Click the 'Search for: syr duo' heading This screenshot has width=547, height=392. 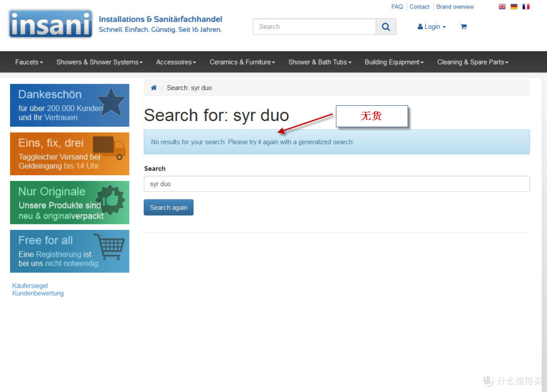[216, 115]
